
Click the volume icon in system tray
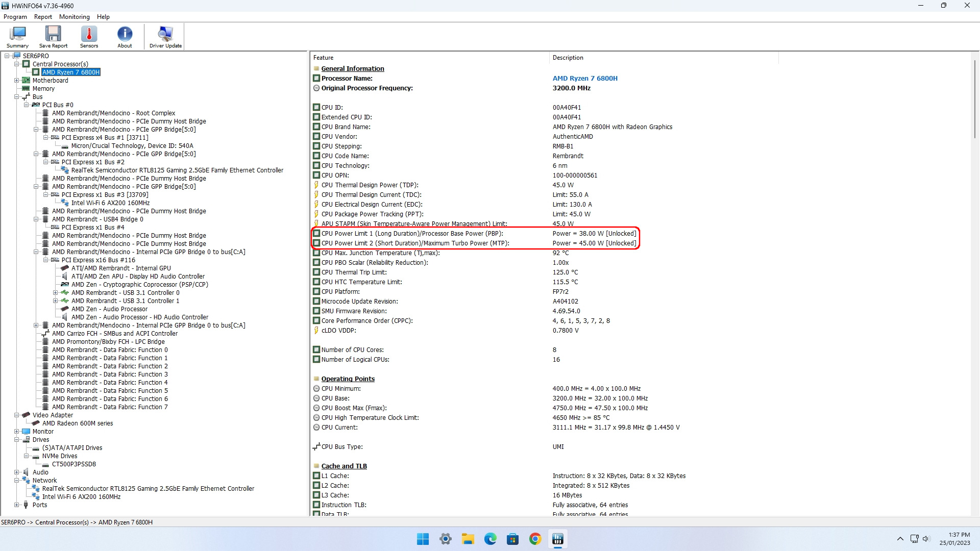pyautogui.click(x=926, y=539)
